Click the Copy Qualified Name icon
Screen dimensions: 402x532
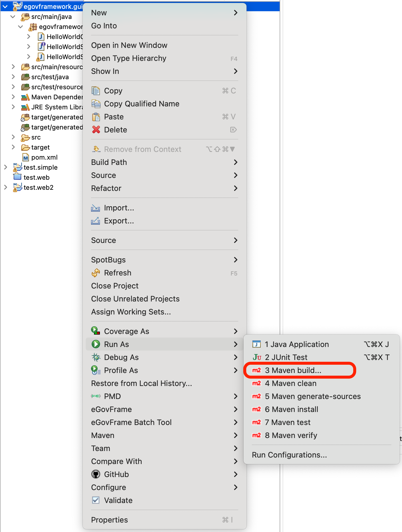[x=96, y=104]
